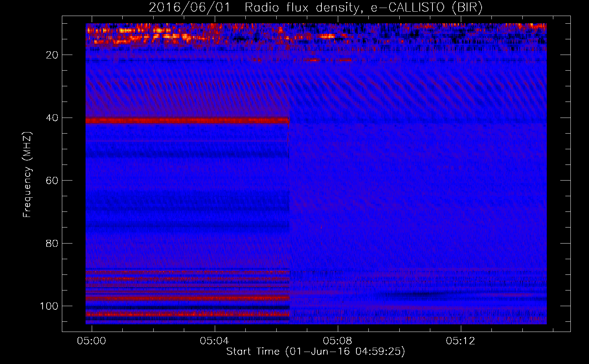Click the "Frequency (MHZ)" axis label
Screen dimensions: 589x364
pos(27,174)
